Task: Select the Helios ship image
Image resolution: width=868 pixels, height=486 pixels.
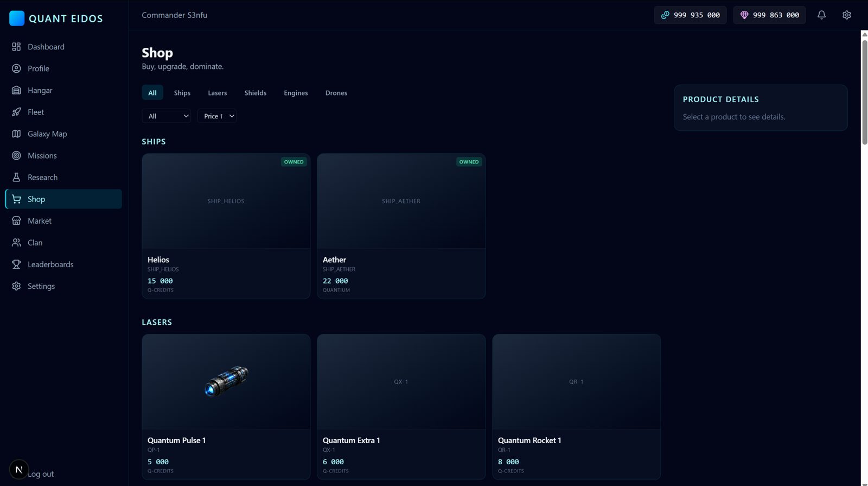Action: tap(226, 201)
